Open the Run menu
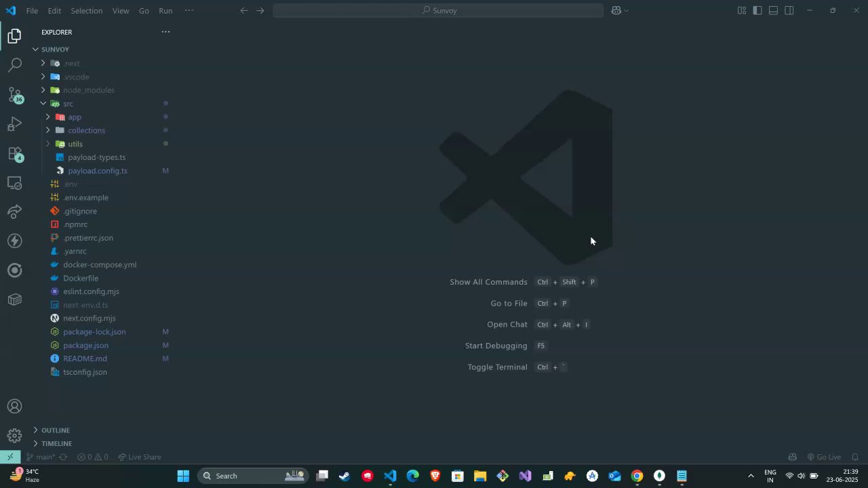This screenshot has height=488, width=868. click(165, 11)
